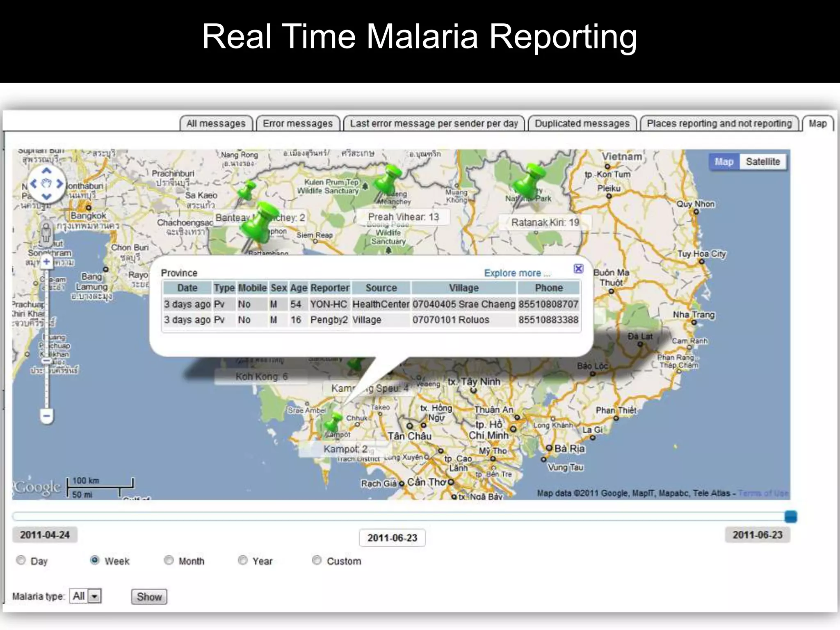The width and height of the screenshot is (840, 630).
Task: Click the Village column header
Action: pos(464,288)
